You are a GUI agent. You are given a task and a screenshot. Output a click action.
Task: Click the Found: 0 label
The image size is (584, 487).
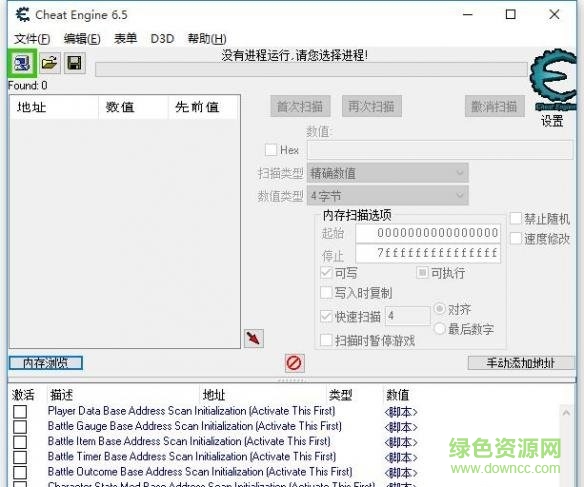tap(28, 86)
